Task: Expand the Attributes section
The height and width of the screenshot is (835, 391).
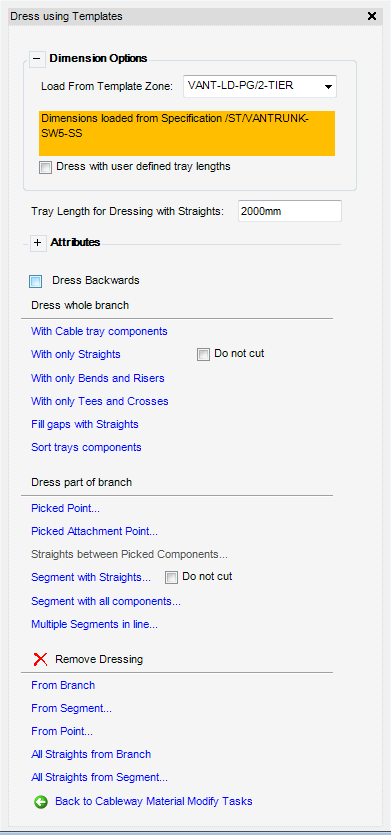Action: click(x=37, y=243)
